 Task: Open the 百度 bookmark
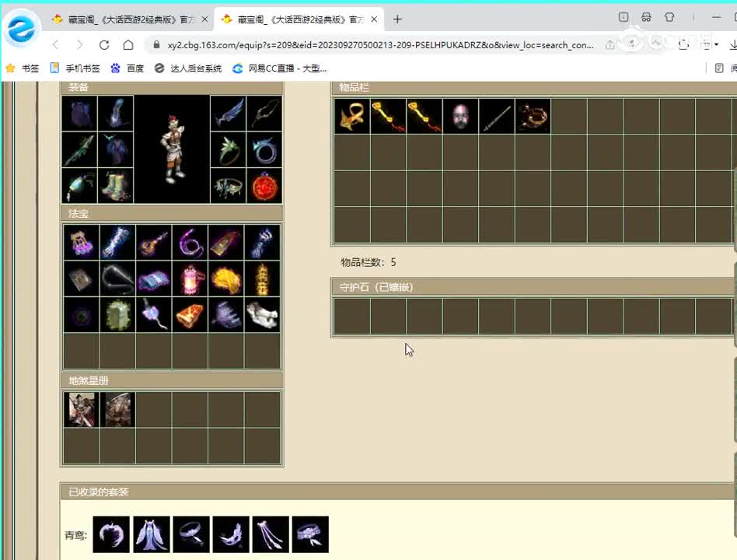pyautogui.click(x=127, y=68)
